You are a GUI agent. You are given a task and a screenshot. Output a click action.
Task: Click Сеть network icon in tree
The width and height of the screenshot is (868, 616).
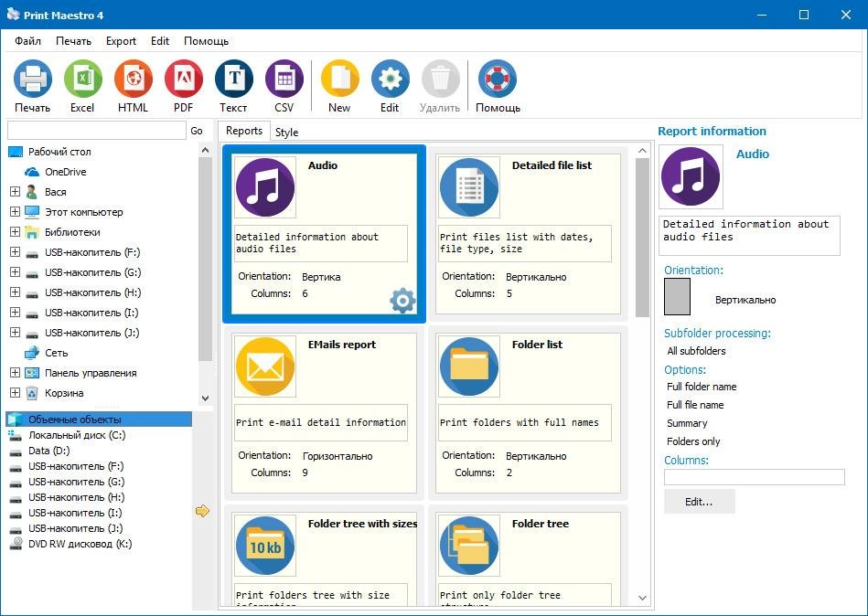(x=32, y=353)
